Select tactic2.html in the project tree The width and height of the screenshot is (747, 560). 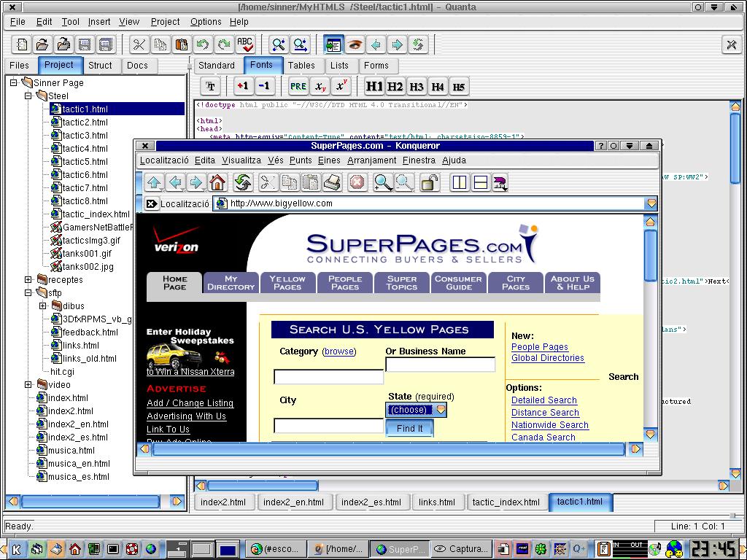pos(85,122)
